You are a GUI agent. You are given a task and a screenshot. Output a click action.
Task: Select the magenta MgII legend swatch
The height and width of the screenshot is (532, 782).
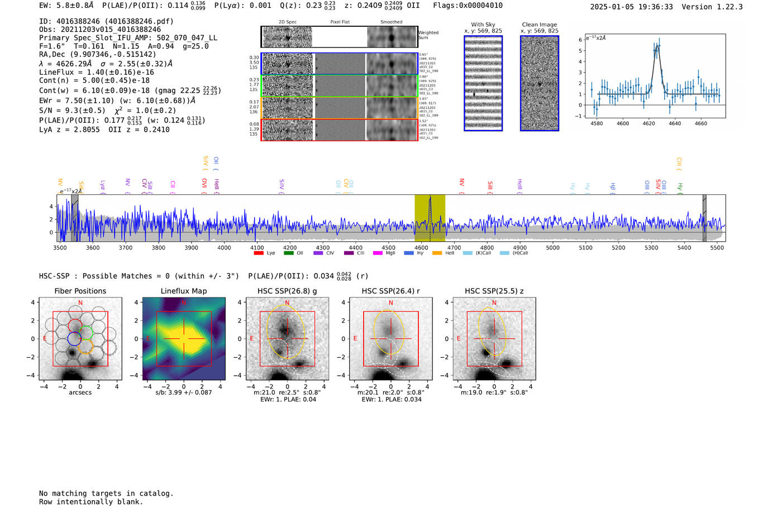[x=378, y=253]
